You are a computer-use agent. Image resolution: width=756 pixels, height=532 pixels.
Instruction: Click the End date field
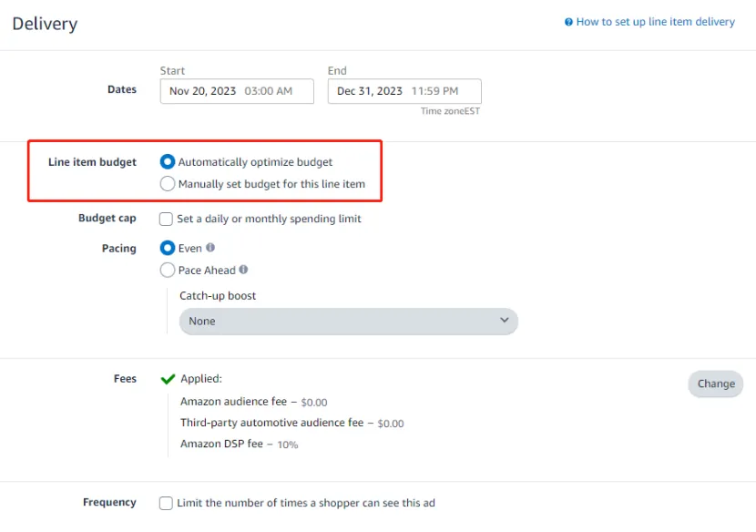(404, 91)
